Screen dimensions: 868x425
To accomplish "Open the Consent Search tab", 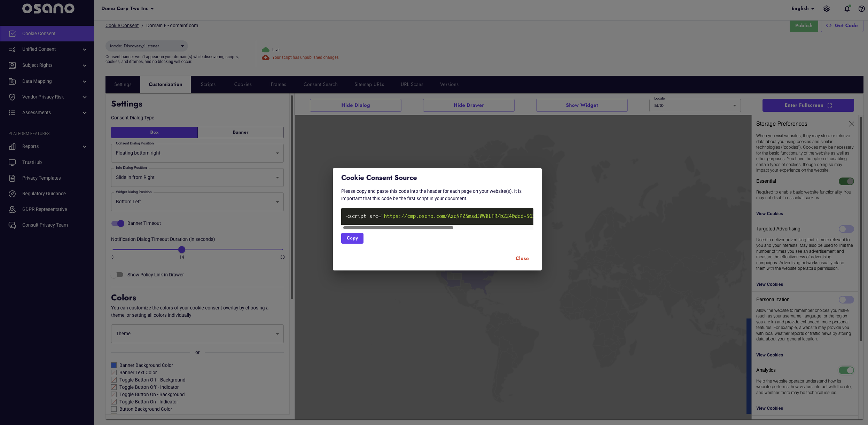I will (x=320, y=85).
